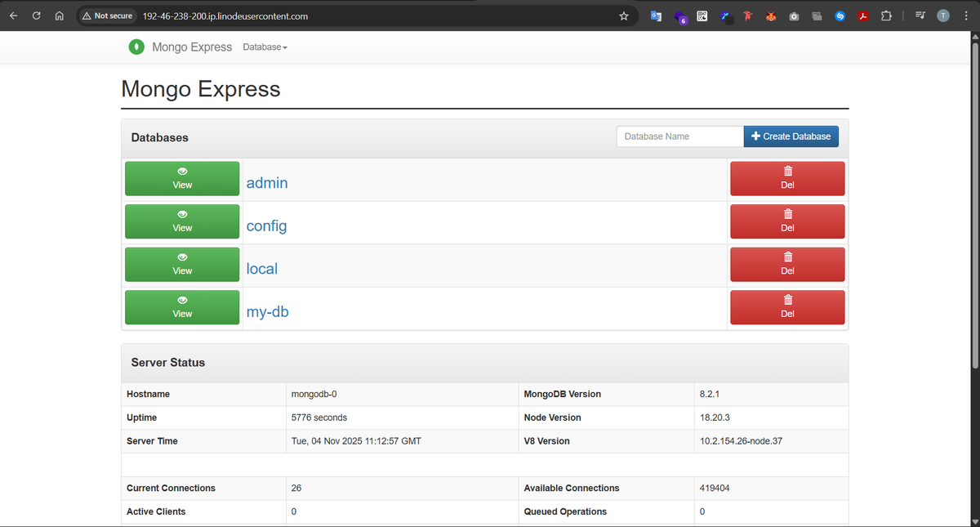Click the eye View button for local
The image size is (980, 527).
(182, 264)
